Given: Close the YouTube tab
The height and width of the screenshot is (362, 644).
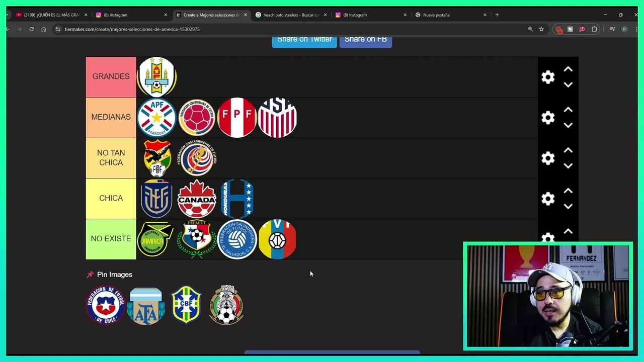Looking at the screenshot, I should point(86,15).
